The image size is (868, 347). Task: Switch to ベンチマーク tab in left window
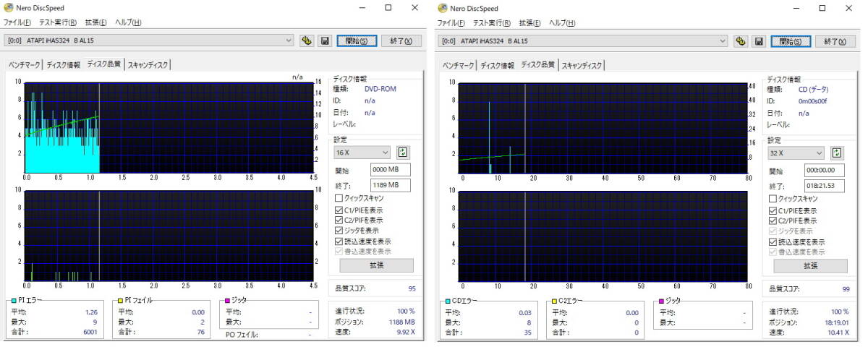click(24, 65)
